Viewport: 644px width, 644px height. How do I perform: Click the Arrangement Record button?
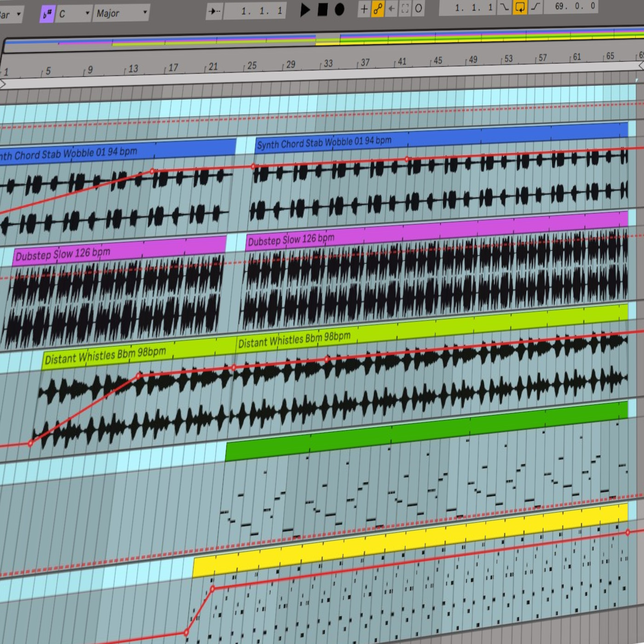[x=339, y=10]
